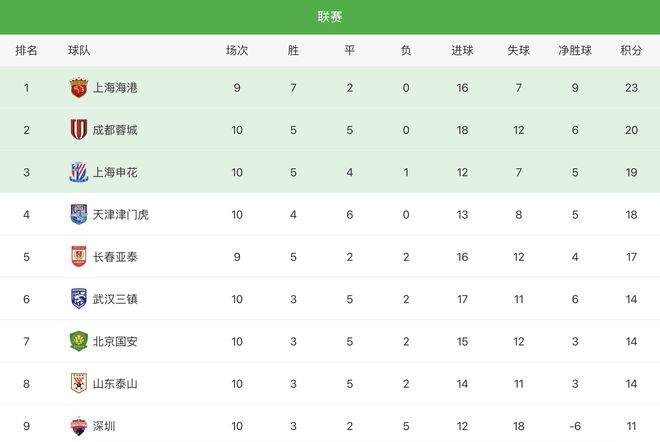Open the 山东泰山 team name link
This screenshot has width=660, height=442.
click(115, 383)
